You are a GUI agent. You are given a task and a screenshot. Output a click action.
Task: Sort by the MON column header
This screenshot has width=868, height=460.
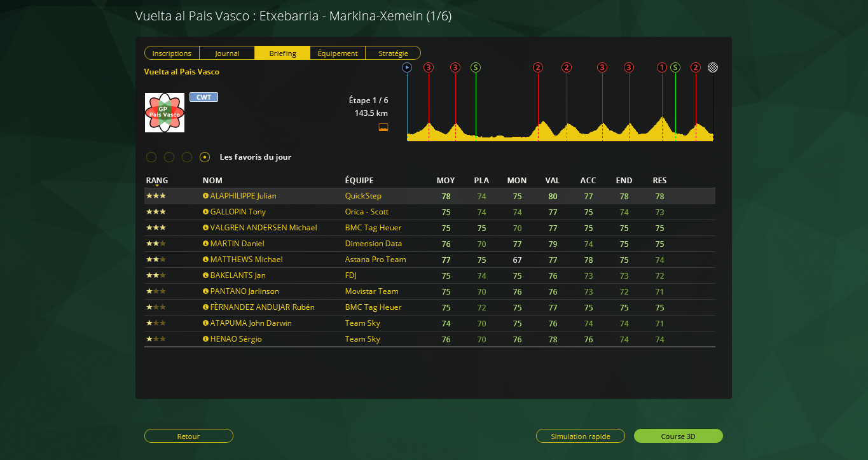click(517, 181)
